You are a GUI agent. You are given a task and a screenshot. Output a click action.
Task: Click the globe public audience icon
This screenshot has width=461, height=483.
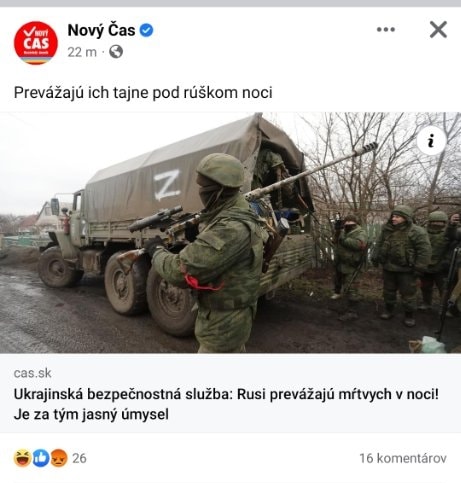116,52
